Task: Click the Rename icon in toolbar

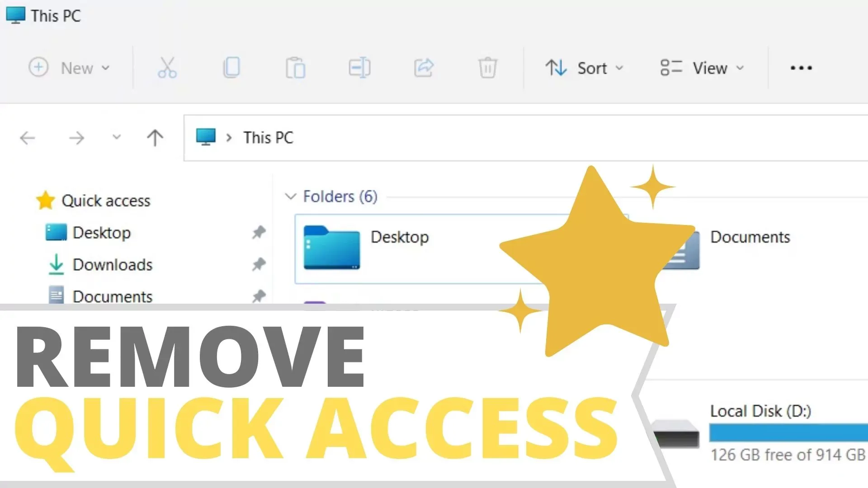Action: [359, 67]
